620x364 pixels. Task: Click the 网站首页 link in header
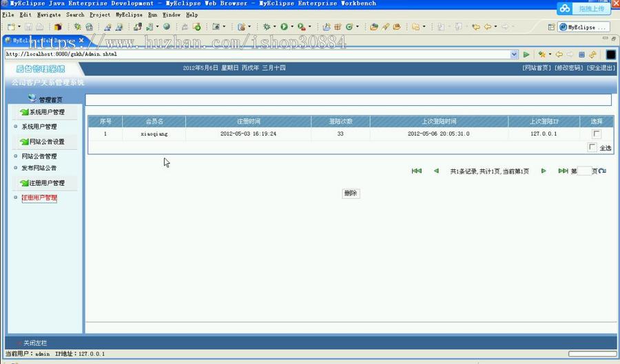(x=537, y=68)
